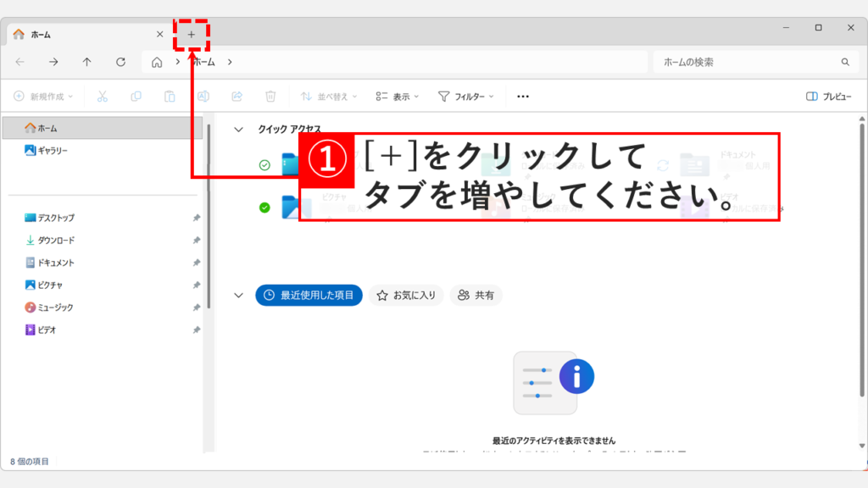Click the share icon
868x488 pixels.
[x=237, y=97]
